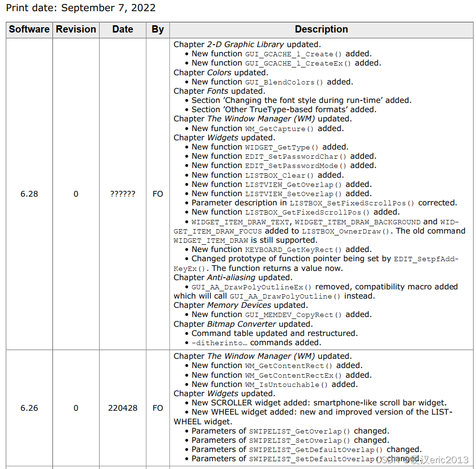This screenshot has width=476, height=469.
Task: Select the By column header
Action: [158, 30]
